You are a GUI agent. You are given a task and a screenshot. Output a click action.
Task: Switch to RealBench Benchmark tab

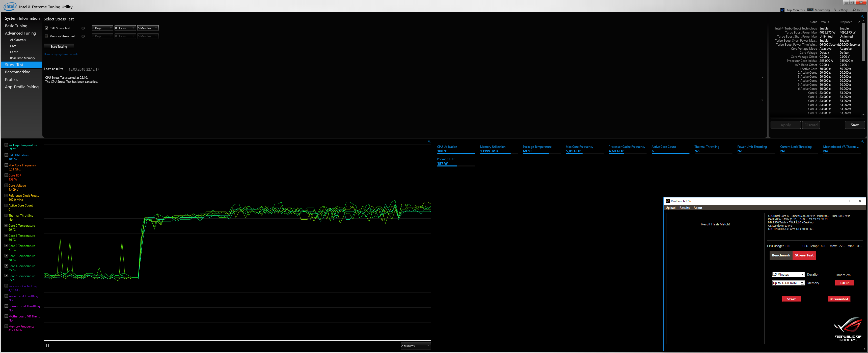tap(781, 255)
